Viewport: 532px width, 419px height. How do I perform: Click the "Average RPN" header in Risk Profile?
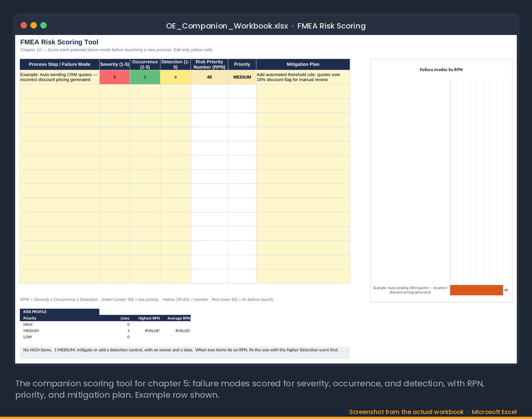(x=179, y=318)
